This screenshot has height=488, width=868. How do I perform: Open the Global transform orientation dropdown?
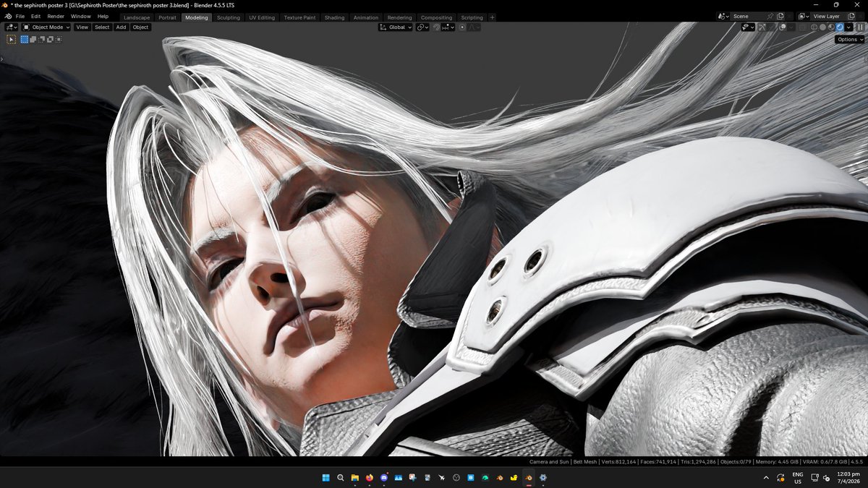[395, 27]
